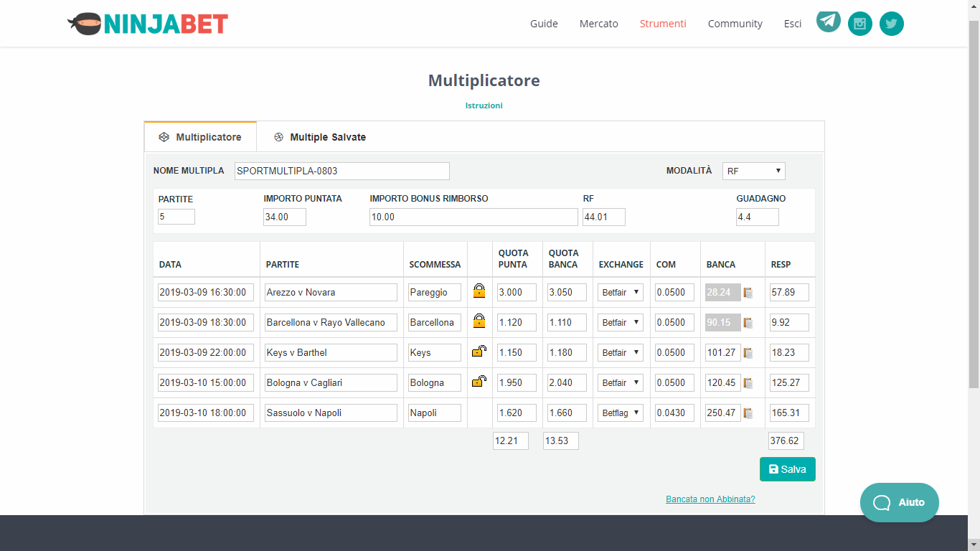Toggle lock on Barcellona v Rayo Vallecano row

(479, 321)
